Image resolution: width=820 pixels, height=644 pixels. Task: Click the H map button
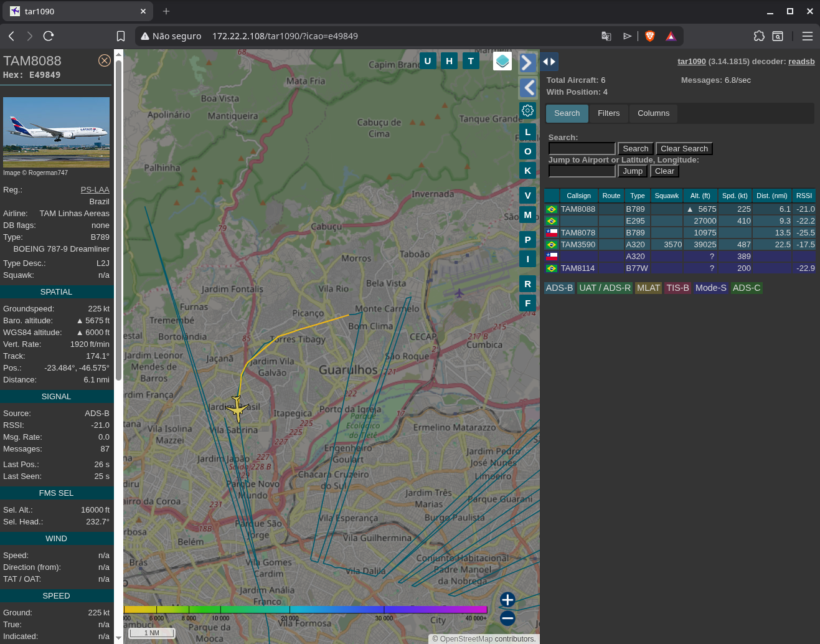point(449,61)
